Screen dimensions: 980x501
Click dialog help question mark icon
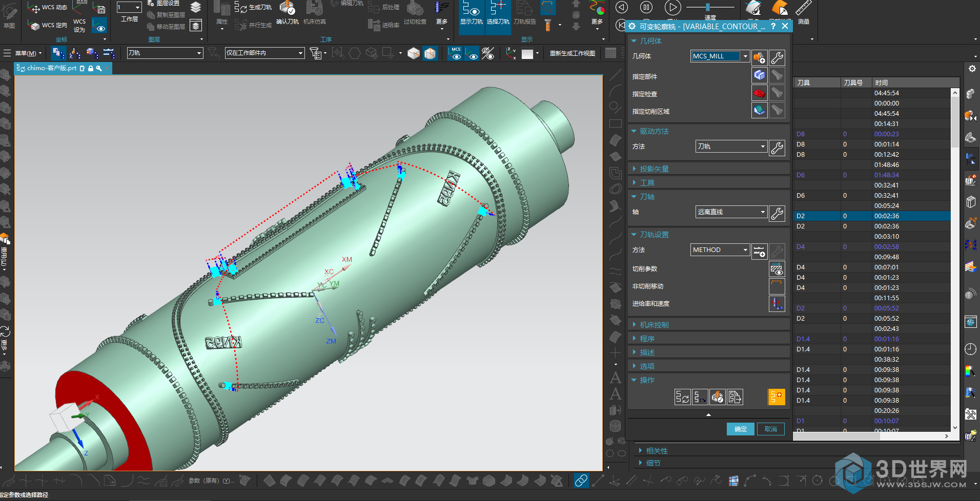pyautogui.click(x=773, y=26)
